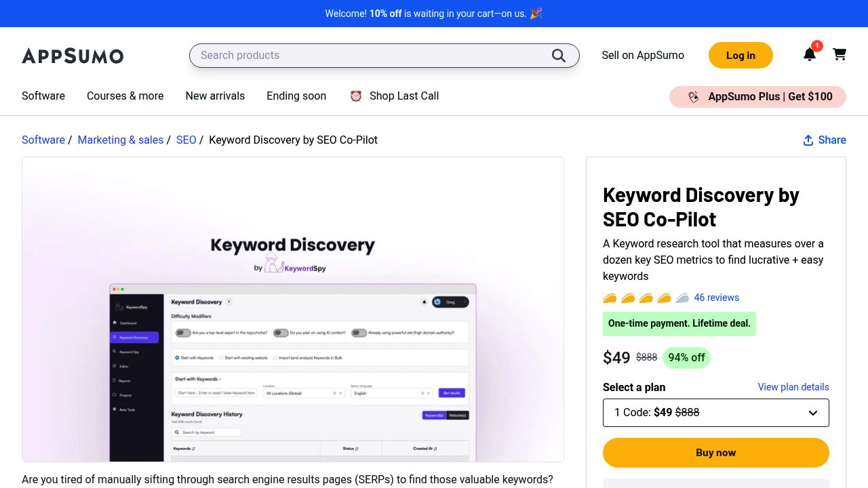The image size is (868, 488).
Task: Open the Software menu
Action: pos(43,96)
